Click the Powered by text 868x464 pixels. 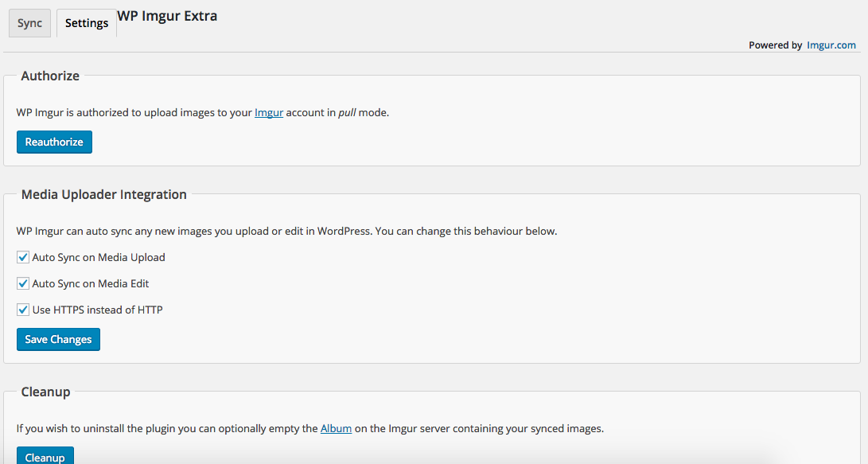pos(775,45)
